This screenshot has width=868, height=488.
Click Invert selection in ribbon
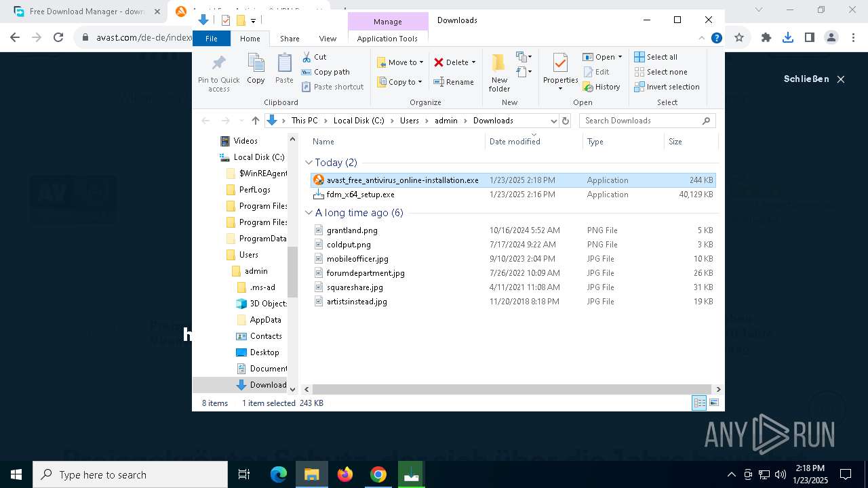click(x=667, y=87)
